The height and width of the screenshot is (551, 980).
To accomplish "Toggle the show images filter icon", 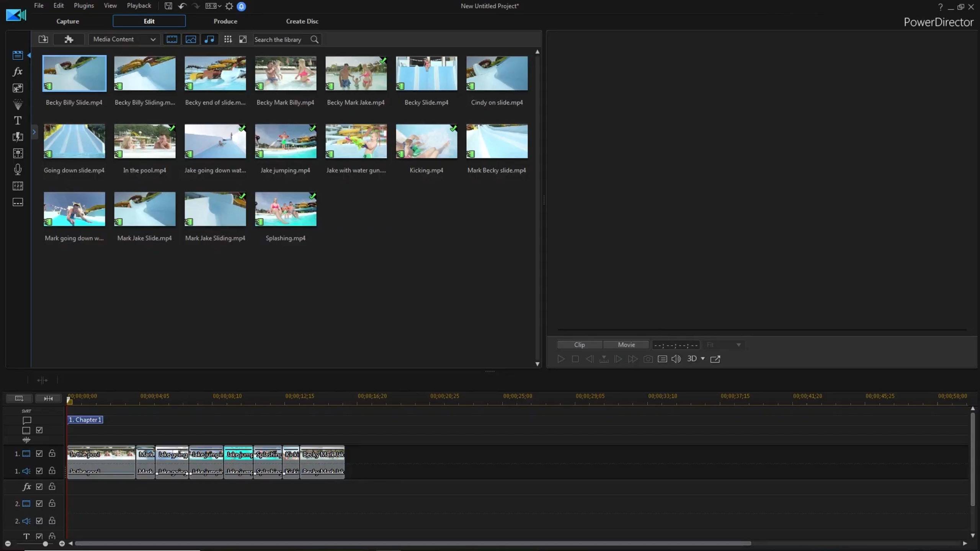I will click(x=191, y=39).
